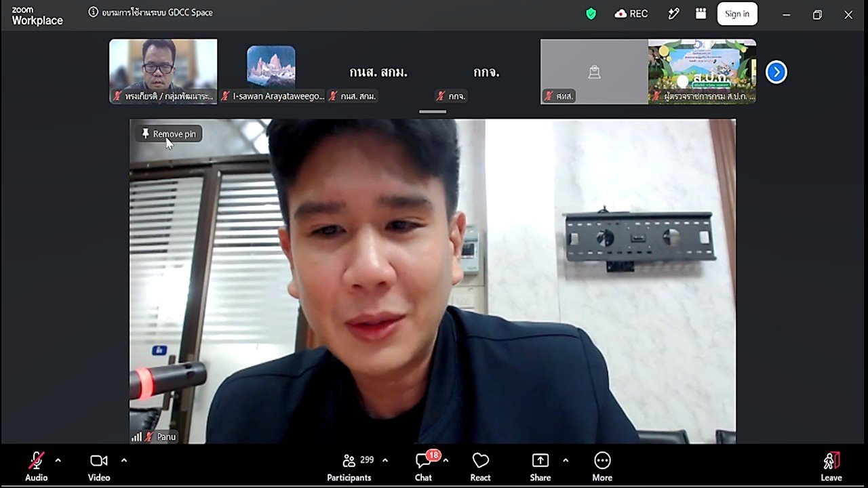Open the annotation pen tool icon
868x488 pixels.
673,14
